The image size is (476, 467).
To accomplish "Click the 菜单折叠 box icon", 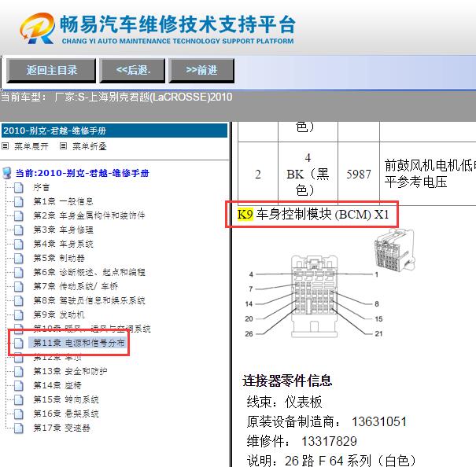I will point(63,146).
